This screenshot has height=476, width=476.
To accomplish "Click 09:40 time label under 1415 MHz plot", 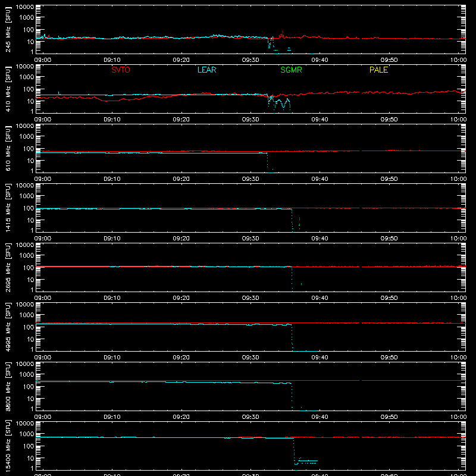I will [x=320, y=239].
